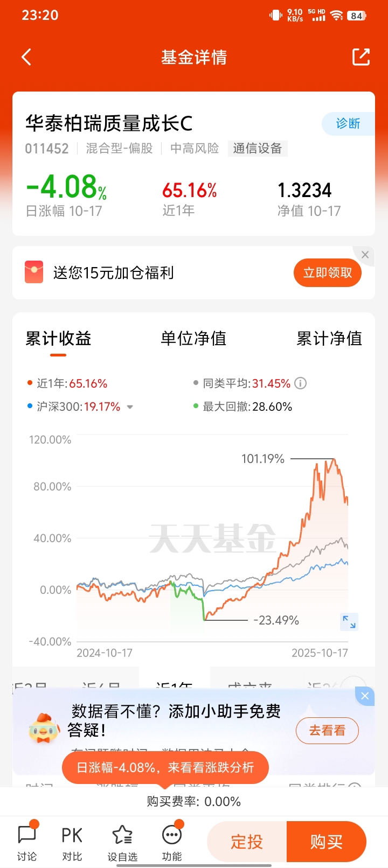Tap the back arrow icon
Viewport: 388px width, 868px height.
pos(26,57)
